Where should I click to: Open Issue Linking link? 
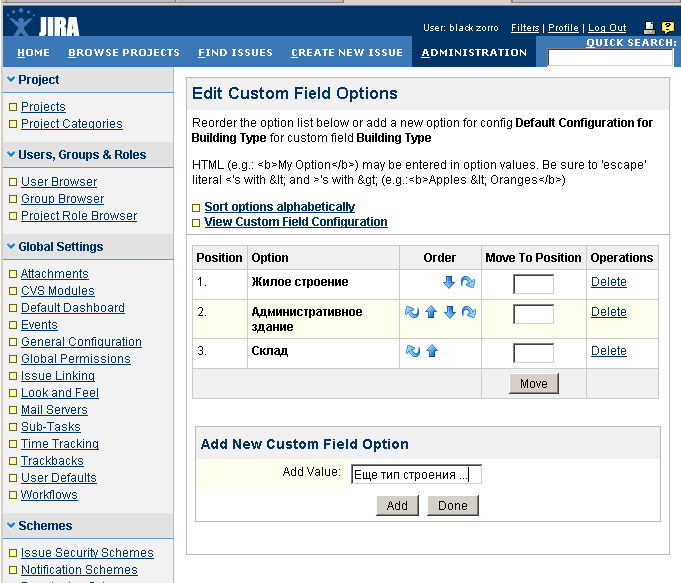point(58,375)
